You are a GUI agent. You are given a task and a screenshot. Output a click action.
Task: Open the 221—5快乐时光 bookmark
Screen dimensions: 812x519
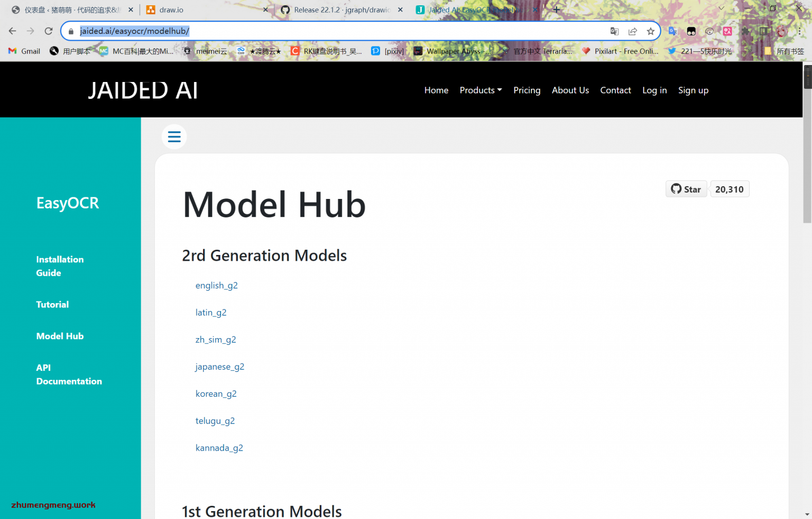(x=700, y=51)
